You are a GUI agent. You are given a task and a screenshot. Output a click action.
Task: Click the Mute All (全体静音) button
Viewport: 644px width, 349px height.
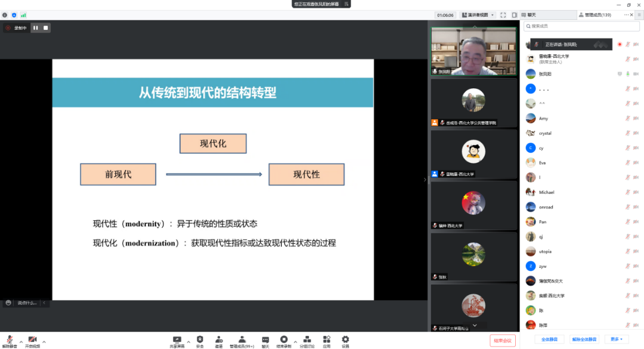[549, 339]
